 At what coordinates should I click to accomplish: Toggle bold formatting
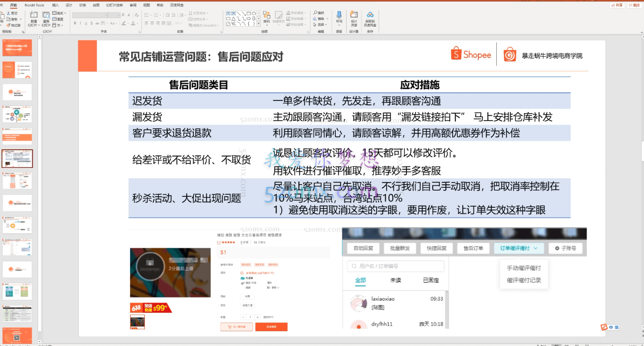pyautogui.click(x=75, y=22)
